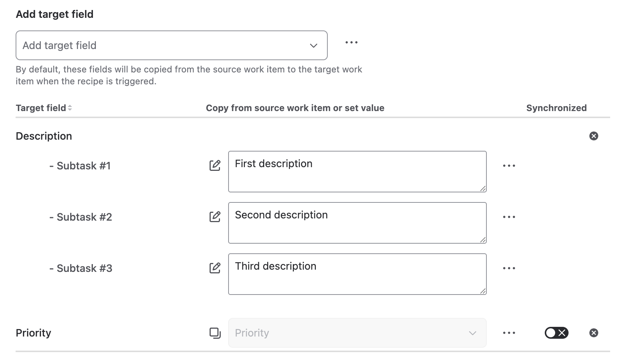
Task: Click into Third description text area
Action: pyautogui.click(x=357, y=274)
